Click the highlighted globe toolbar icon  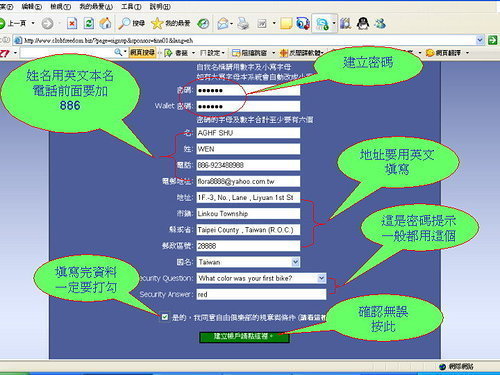coord(322,24)
